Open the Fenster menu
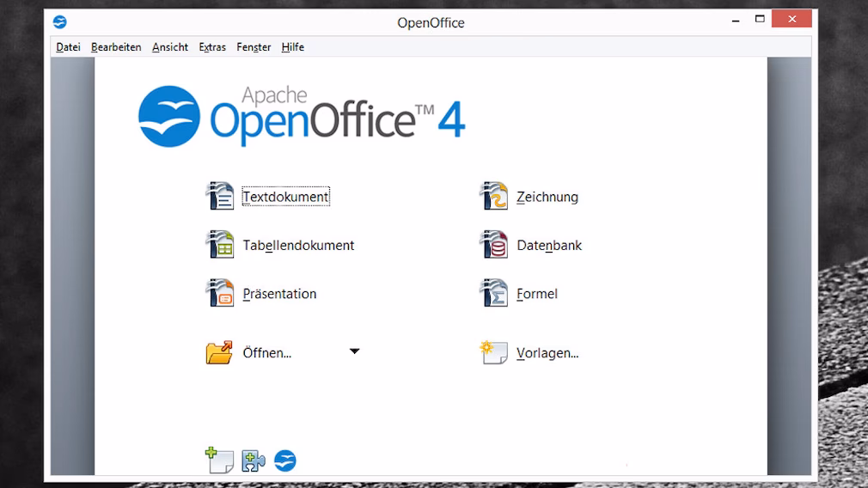 click(x=254, y=47)
